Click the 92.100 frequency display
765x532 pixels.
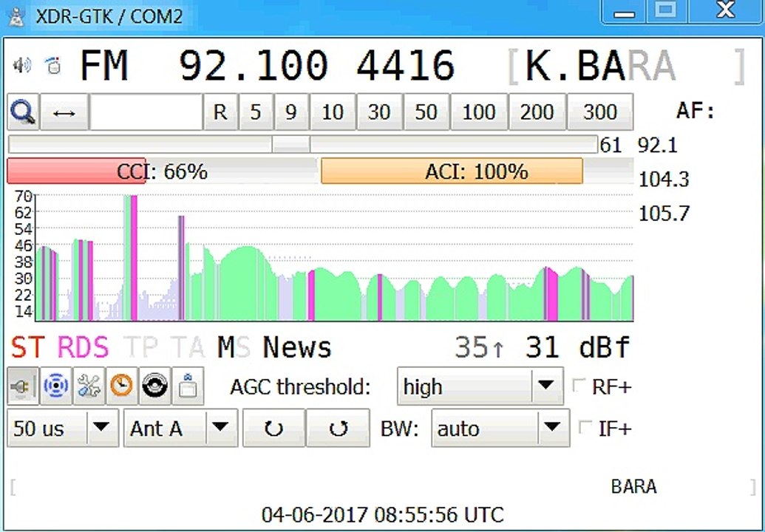(253, 65)
